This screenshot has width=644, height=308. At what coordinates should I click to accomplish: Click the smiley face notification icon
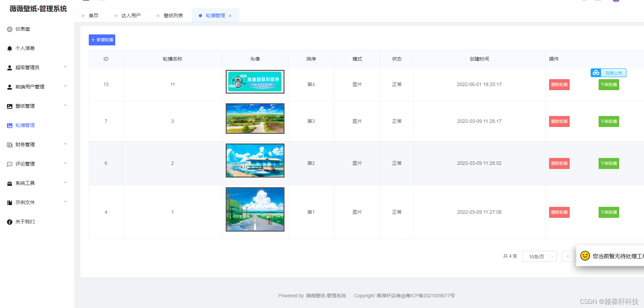[585, 256]
